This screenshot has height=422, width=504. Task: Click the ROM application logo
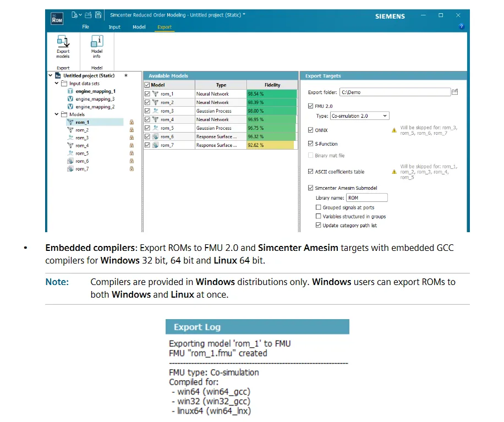(x=57, y=19)
